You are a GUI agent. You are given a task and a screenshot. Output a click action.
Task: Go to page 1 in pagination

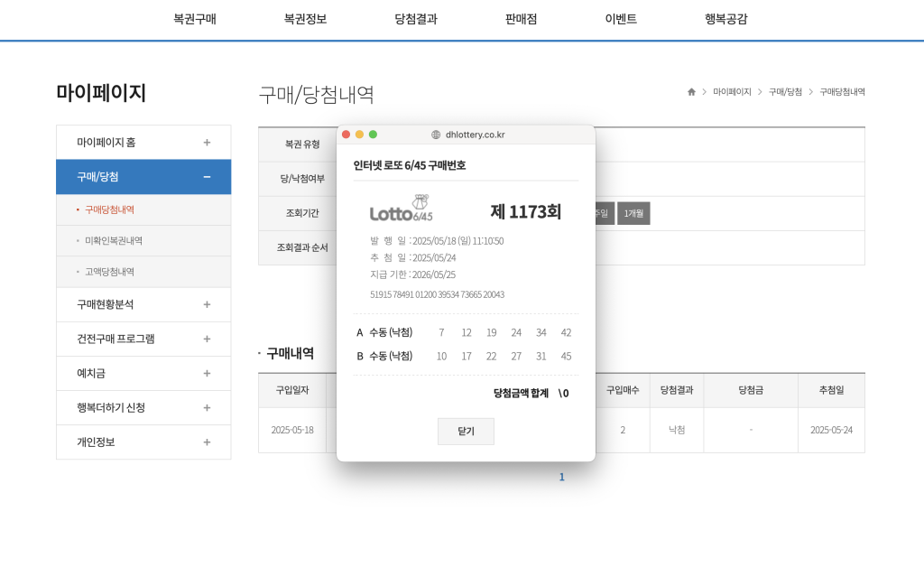point(561,477)
